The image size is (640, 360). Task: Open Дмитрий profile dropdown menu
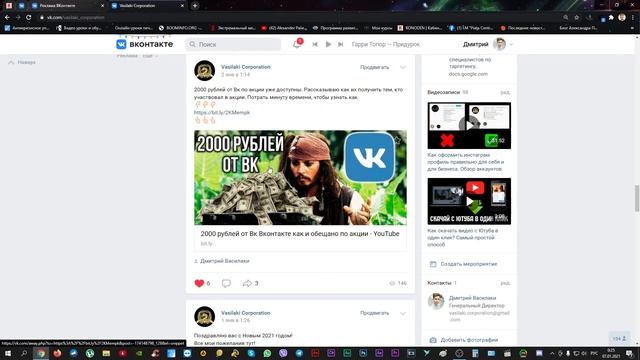488,44
